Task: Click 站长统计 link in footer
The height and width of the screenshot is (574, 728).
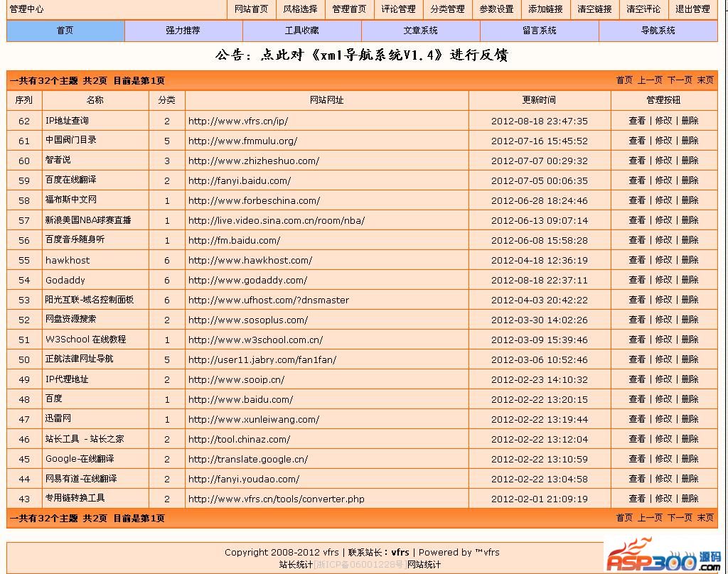Action: (x=296, y=565)
